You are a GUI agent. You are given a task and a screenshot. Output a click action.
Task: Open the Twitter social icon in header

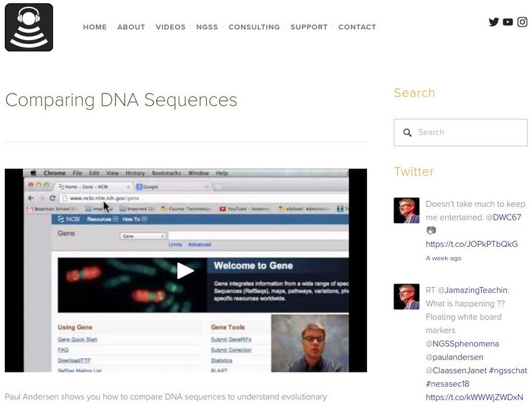tap(494, 22)
